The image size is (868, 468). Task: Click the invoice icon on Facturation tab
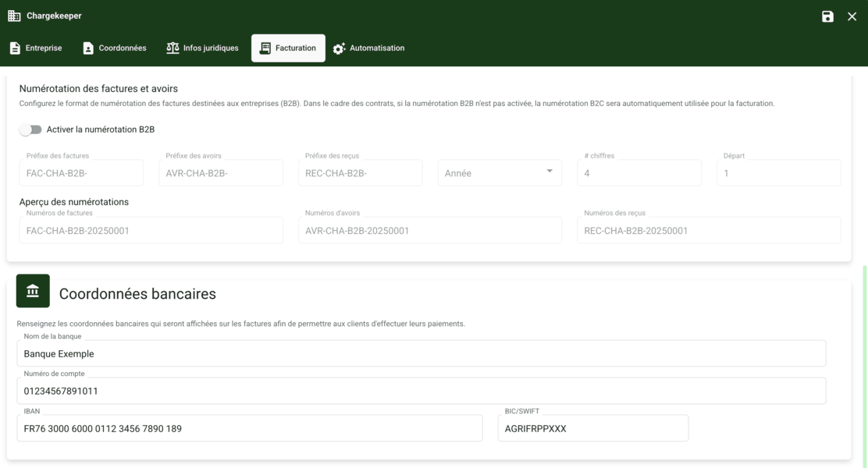(266, 48)
